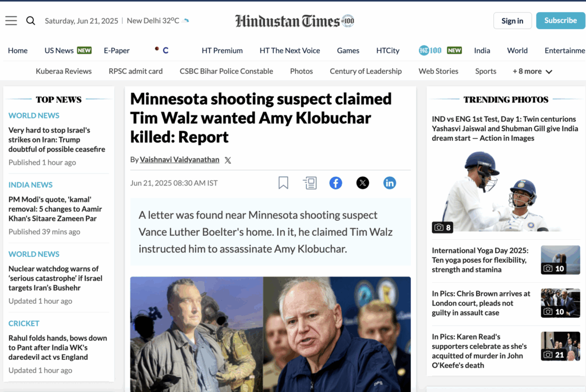Click the TOP NEWS section heading
Image resolution: width=586 pixels, height=392 pixels.
(x=59, y=100)
